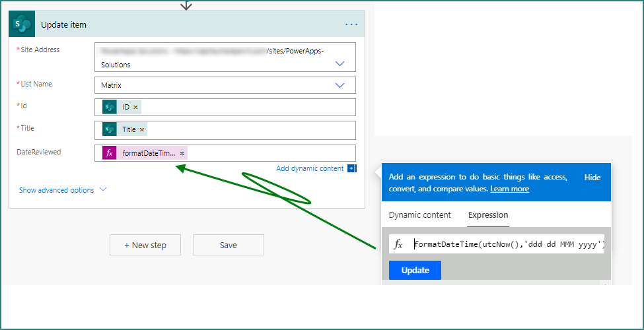Click inside the Id input field
Screen dimensions: 644x330
tap(225, 108)
